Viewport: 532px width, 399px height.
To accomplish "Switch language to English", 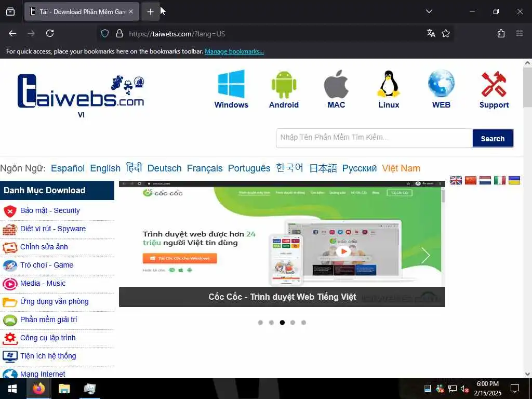I will 105,168.
